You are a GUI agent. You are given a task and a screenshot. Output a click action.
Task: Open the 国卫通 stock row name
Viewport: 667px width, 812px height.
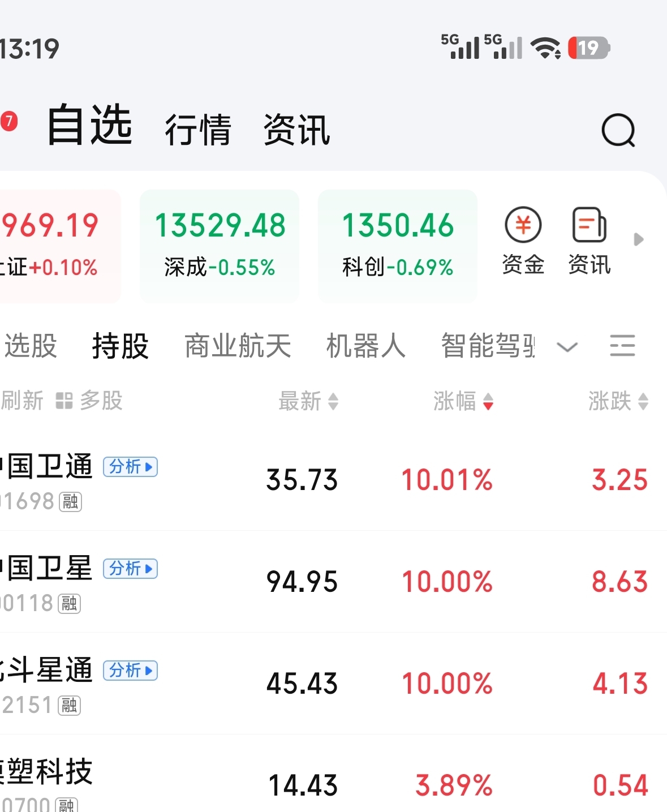(x=46, y=466)
